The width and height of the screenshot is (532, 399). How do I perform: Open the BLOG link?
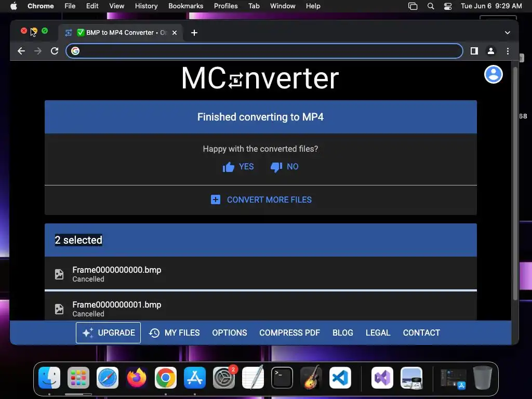pyautogui.click(x=343, y=333)
